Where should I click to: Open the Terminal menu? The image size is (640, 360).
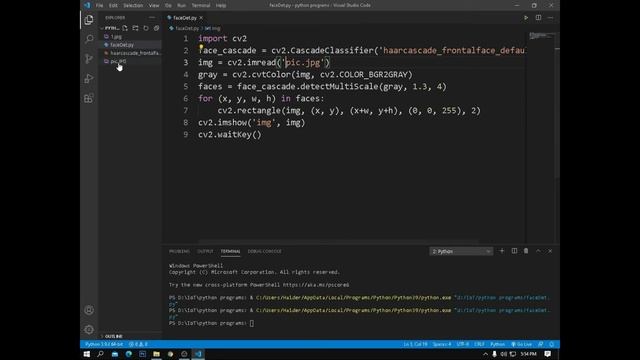coord(201,5)
